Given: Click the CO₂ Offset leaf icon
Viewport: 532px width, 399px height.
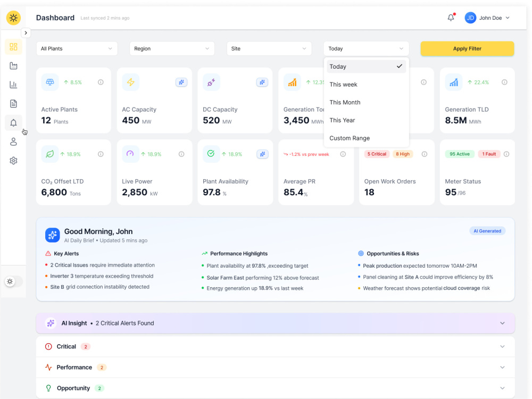Looking at the screenshot, I should pos(50,154).
